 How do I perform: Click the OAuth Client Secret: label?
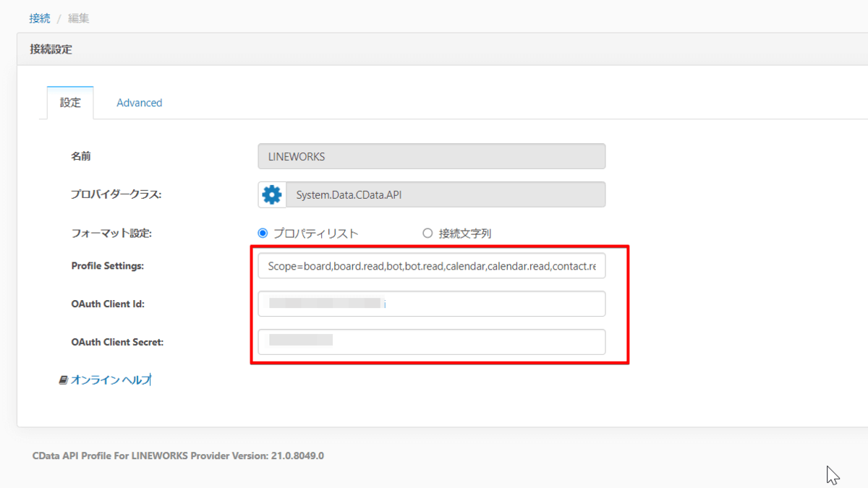tap(117, 342)
